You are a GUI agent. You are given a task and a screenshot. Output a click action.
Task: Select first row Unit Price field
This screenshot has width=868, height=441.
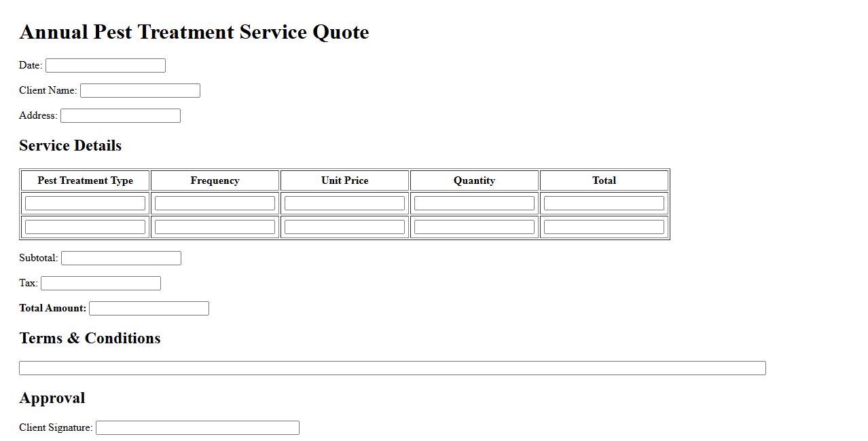coord(344,204)
